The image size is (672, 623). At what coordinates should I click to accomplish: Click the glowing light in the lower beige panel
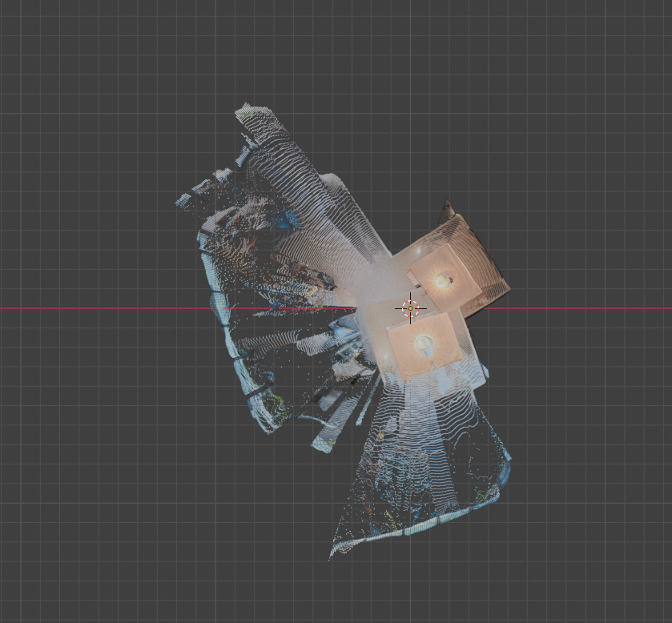[424, 345]
